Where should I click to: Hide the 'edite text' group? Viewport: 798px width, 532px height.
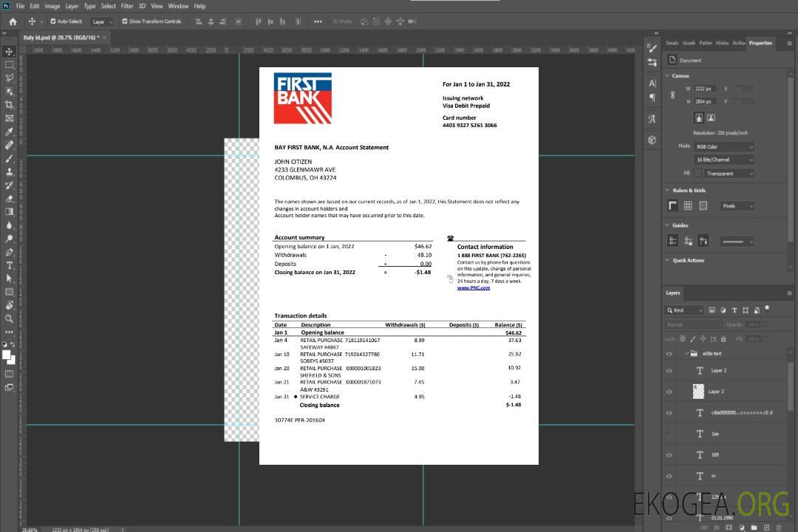(x=669, y=354)
